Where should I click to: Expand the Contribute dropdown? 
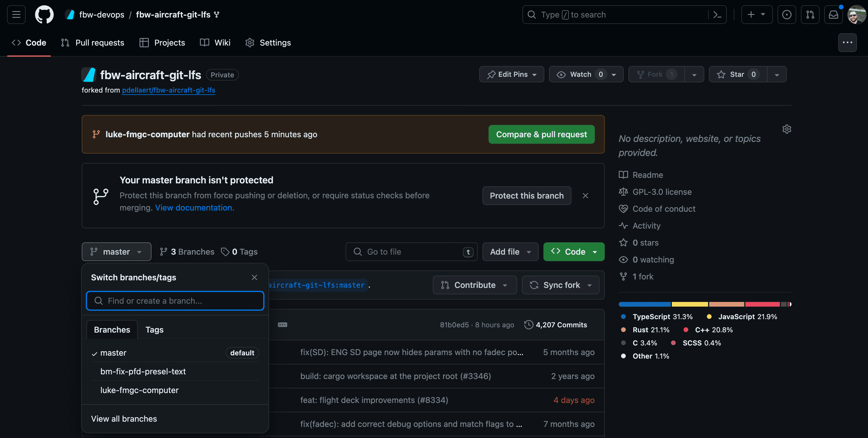coord(475,285)
